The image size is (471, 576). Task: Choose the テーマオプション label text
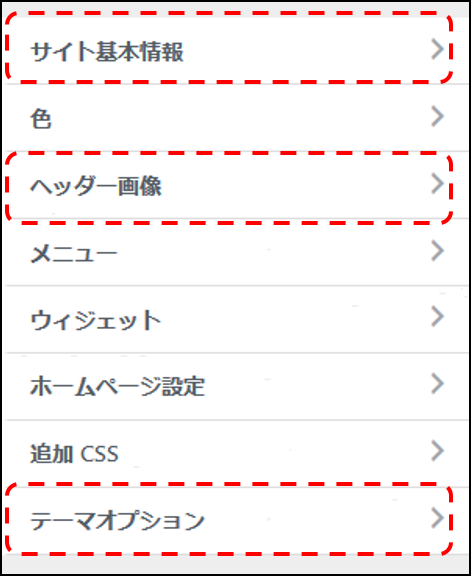[x=117, y=521]
